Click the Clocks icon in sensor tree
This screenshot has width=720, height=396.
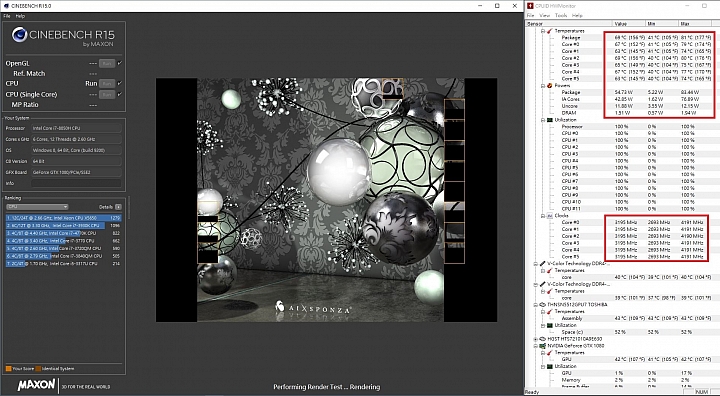click(x=549, y=215)
